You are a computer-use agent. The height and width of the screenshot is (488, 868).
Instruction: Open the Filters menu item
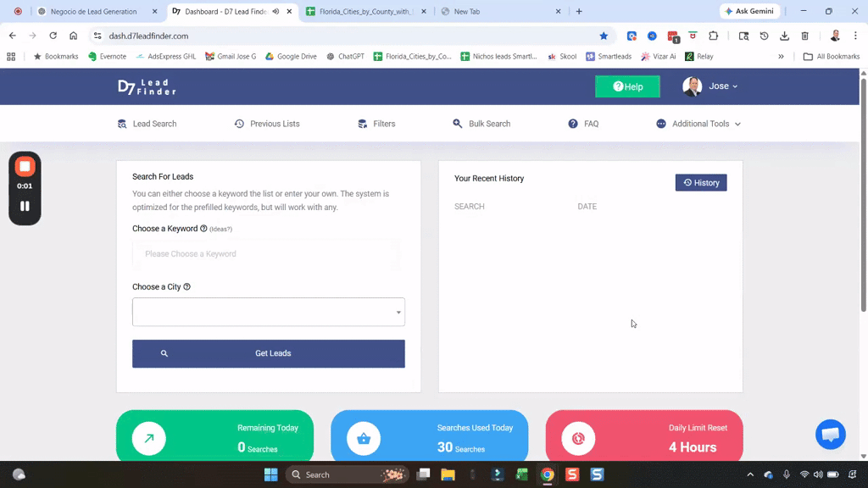pyautogui.click(x=376, y=124)
